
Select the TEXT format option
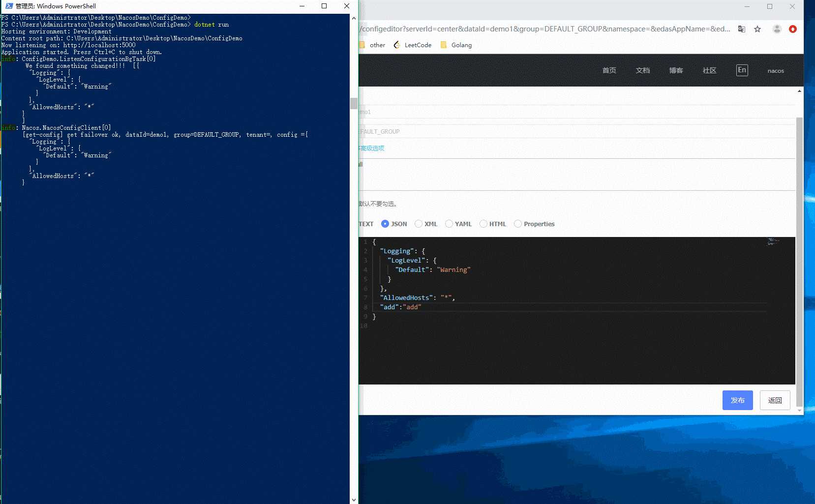366,224
